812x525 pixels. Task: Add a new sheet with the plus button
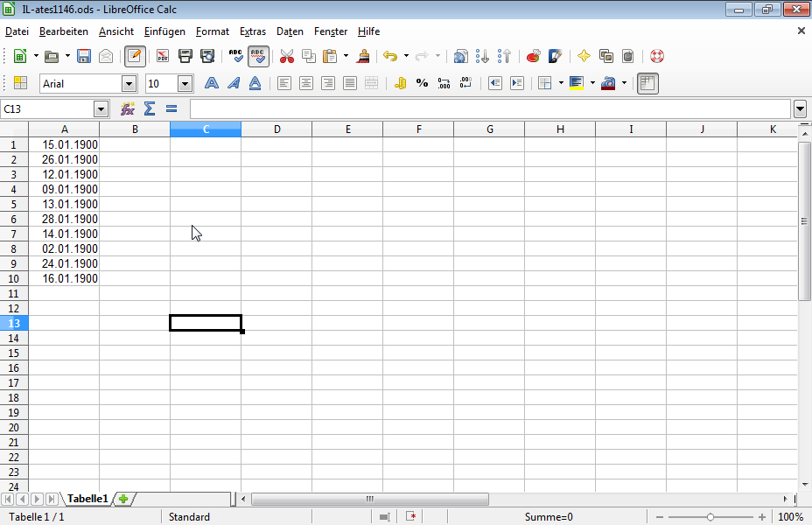[123, 499]
